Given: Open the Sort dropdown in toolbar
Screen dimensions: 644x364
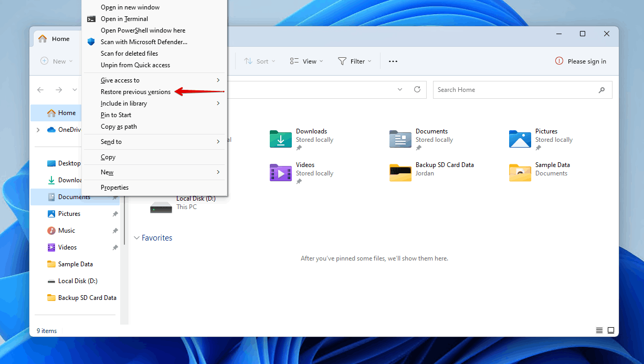Looking at the screenshot, I should tap(259, 61).
